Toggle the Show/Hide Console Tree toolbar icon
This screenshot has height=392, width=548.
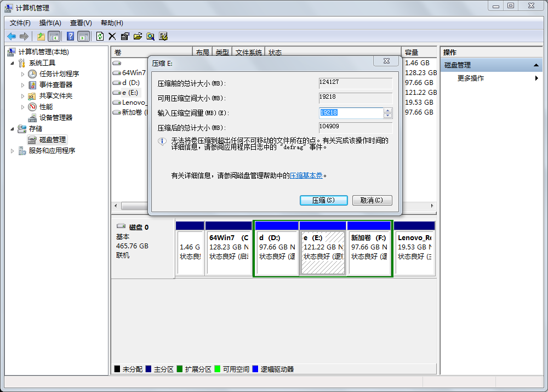54,36
